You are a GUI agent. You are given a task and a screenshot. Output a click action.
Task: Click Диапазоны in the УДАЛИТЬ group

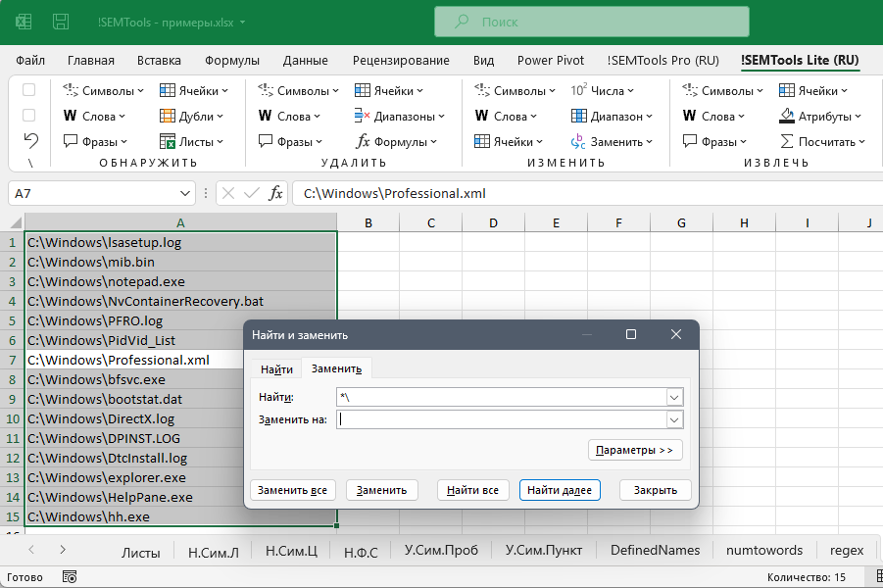(400, 116)
